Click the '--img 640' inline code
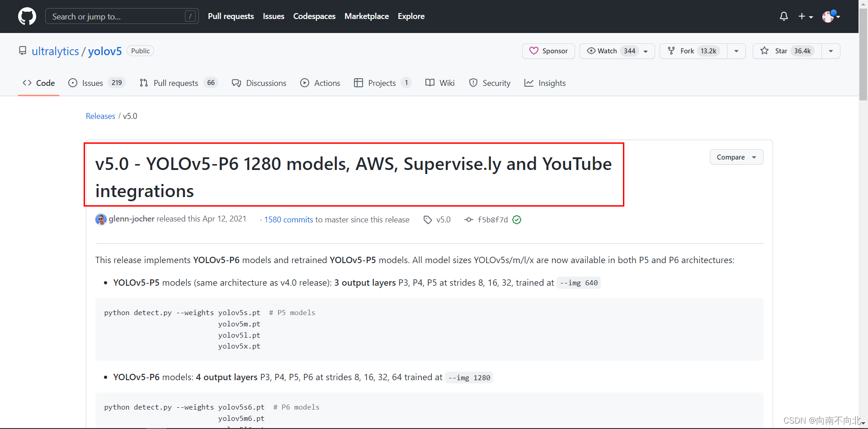The image size is (868, 429). (579, 283)
